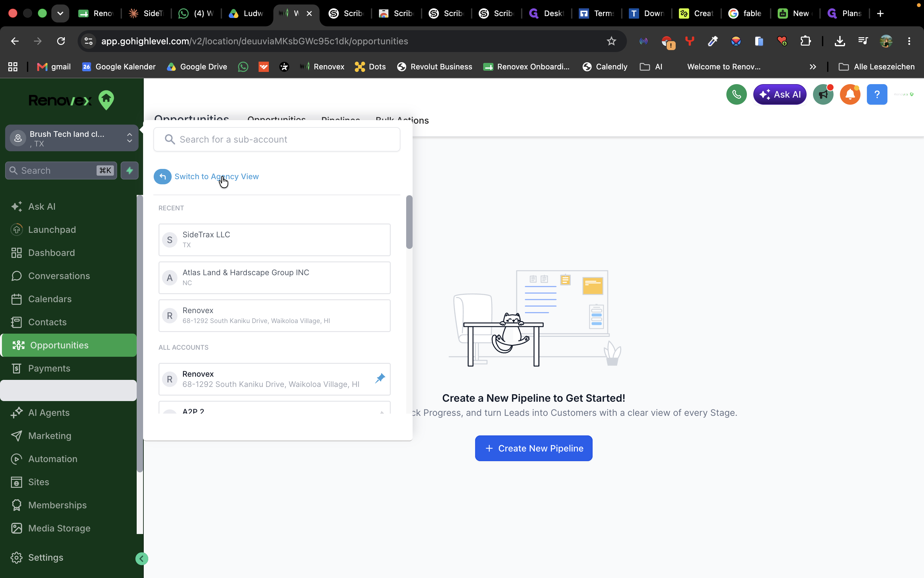Select SideTrax LLC recent account
This screenshot has width=924, height=578.
point(275,240)
